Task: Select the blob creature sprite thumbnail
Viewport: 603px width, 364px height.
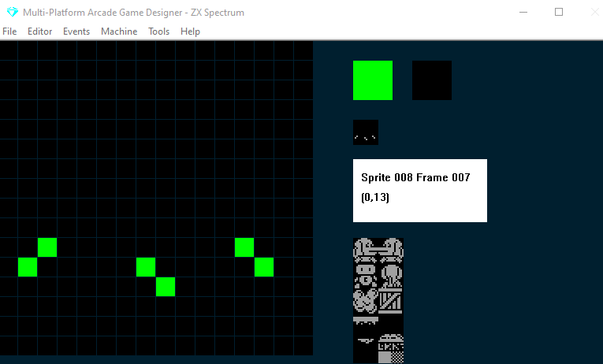Action: click(366, 301)
